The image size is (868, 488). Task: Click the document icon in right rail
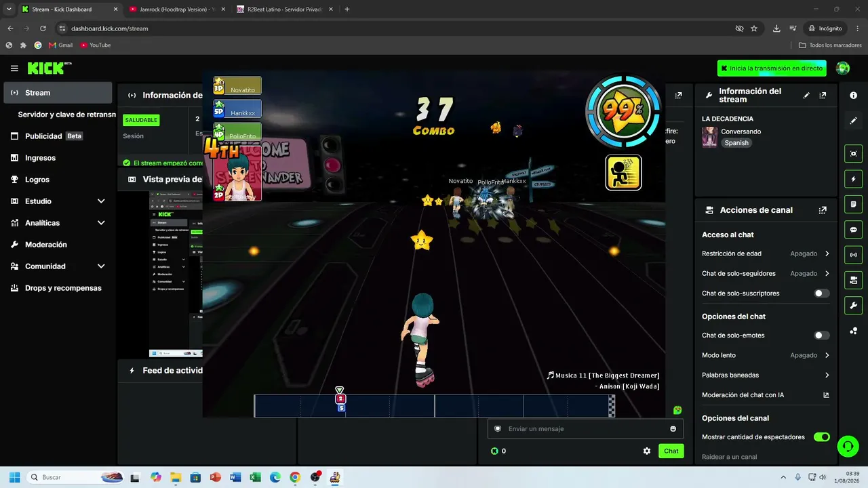(x=853, y=204)
